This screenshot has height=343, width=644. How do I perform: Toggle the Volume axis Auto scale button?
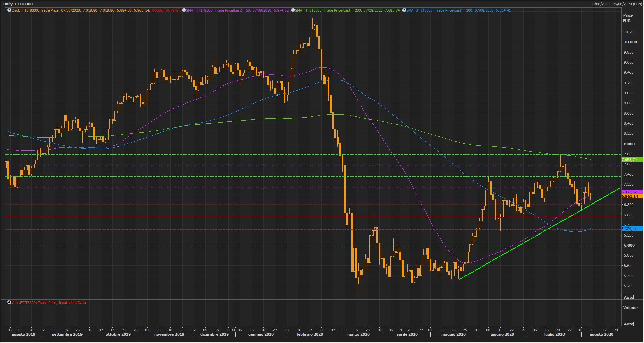click(628, 324)
